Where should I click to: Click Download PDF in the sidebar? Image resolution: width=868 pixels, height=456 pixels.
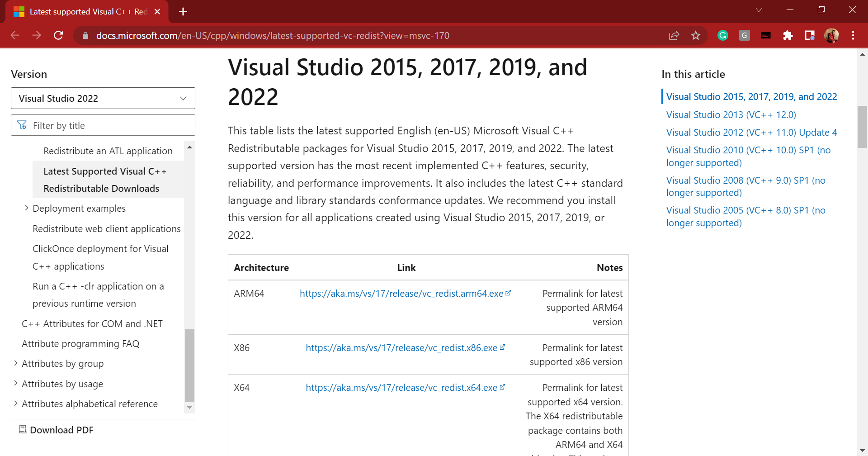pos(61,429)
